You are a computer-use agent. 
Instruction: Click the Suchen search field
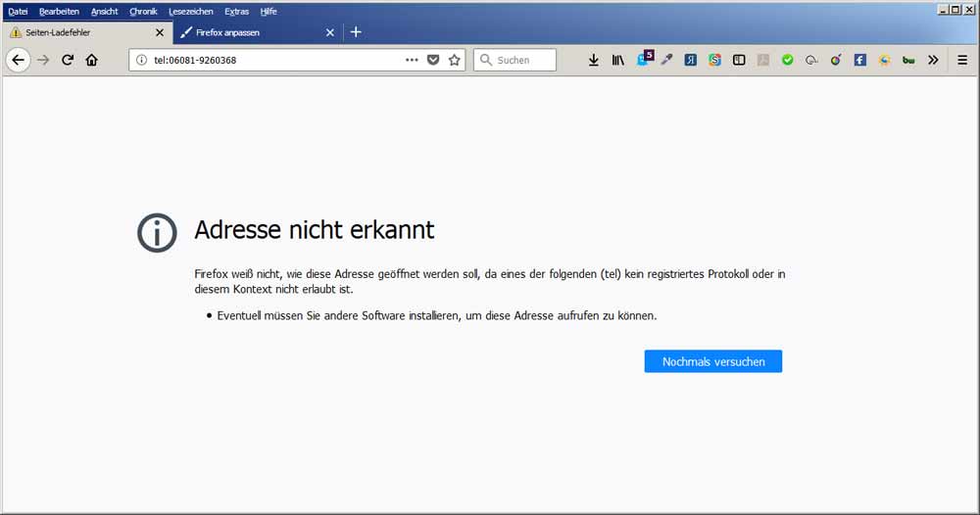514,60
